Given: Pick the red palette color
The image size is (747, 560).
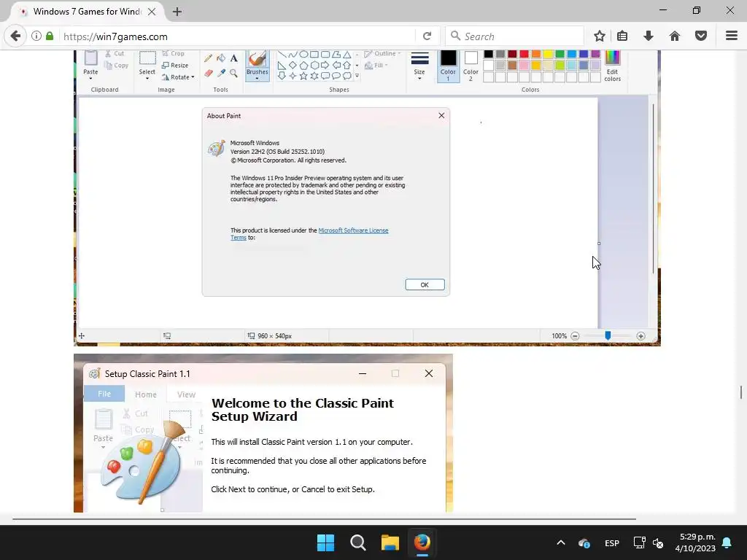Looking at the screenshot, I should (x=524, y=54).
